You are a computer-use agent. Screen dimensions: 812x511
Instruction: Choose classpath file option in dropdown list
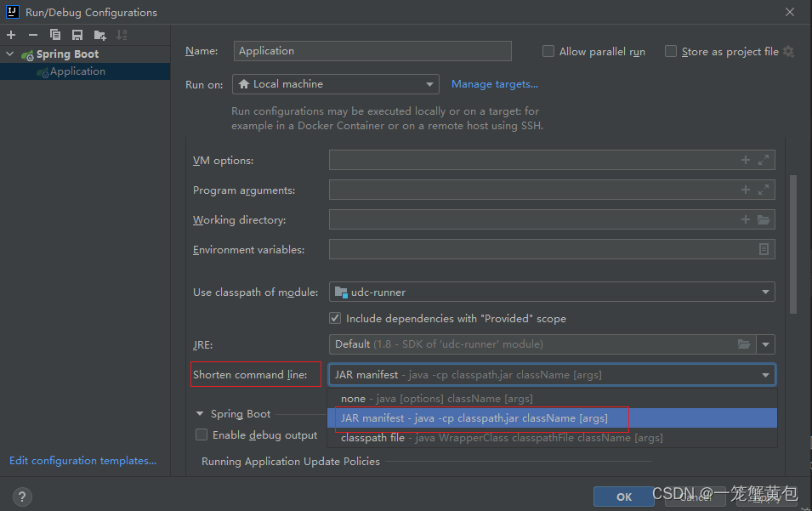point(552,438)
